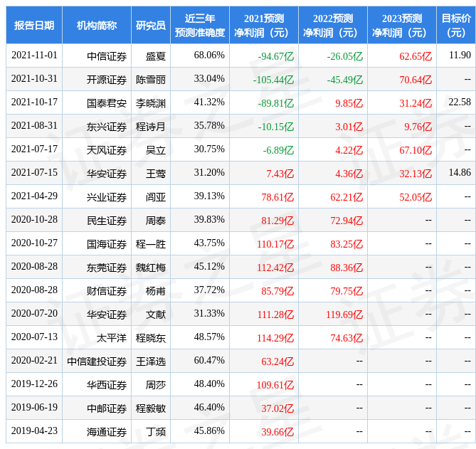Click researcher name 周泰

(x=155, y=221)
